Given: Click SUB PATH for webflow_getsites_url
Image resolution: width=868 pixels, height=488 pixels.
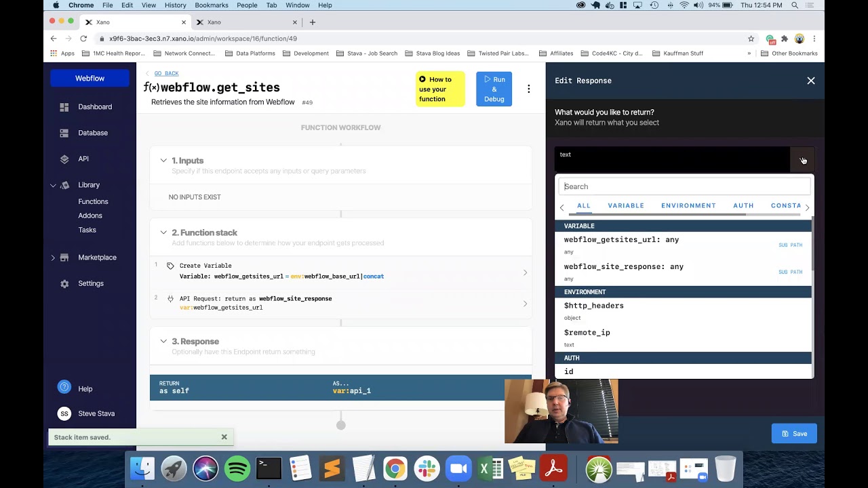Looking at the screenshot, I should tap(790, 245).
